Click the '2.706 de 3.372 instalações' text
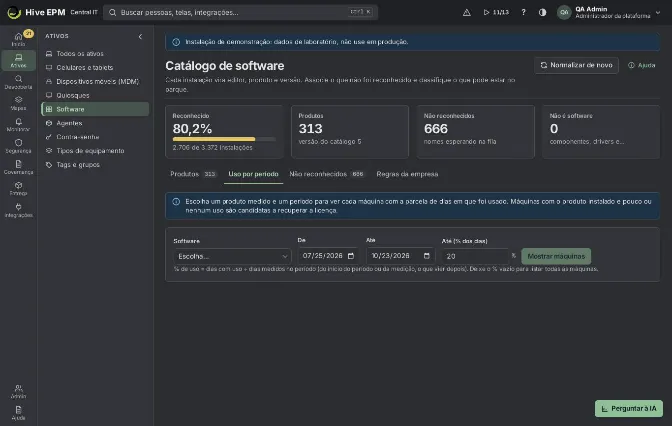This screenshot has height=426, width=672. 213,147
